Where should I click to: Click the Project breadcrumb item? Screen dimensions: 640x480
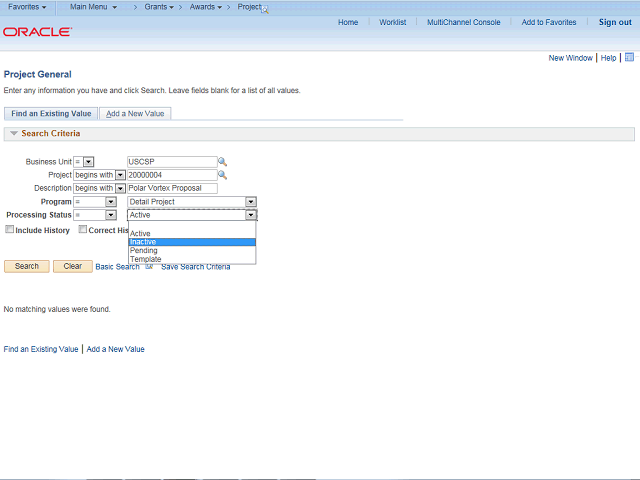[249, 7]
